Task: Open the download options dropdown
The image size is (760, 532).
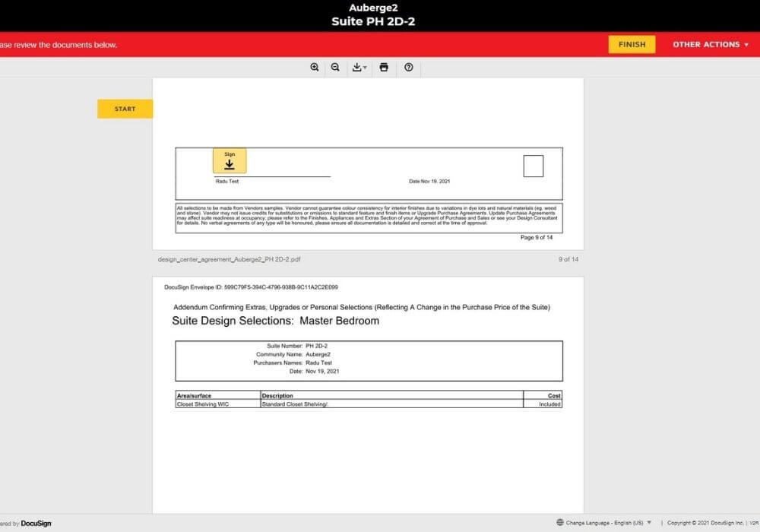Action: [x=359, y=68]
